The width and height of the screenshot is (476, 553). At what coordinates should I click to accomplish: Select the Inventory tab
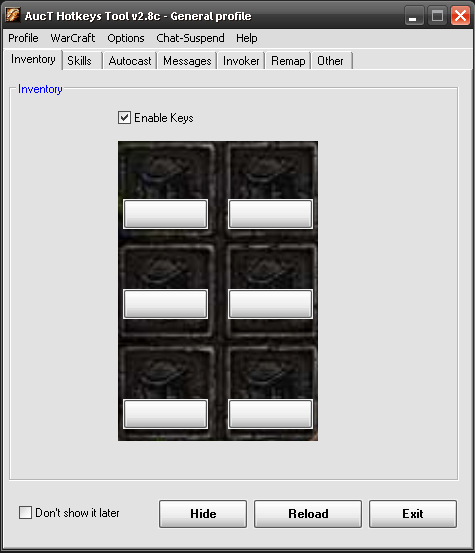tap(33, 59)
